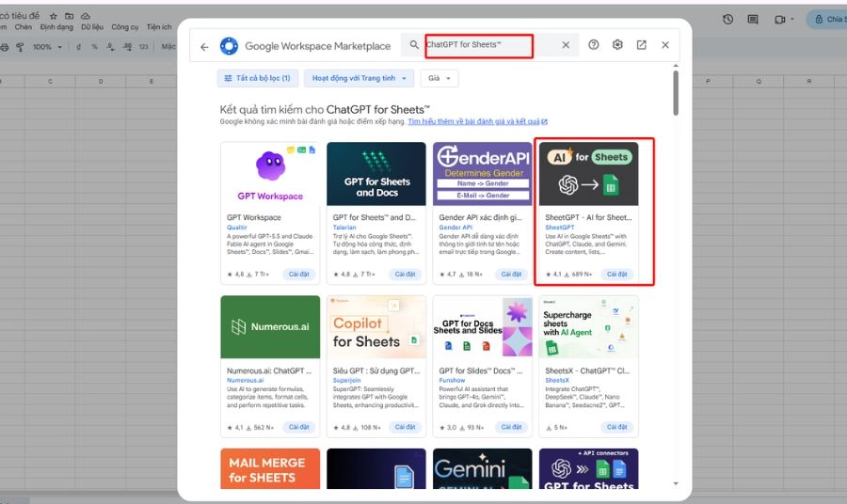Check cloud save status icon in Sheets

point(86,16)
